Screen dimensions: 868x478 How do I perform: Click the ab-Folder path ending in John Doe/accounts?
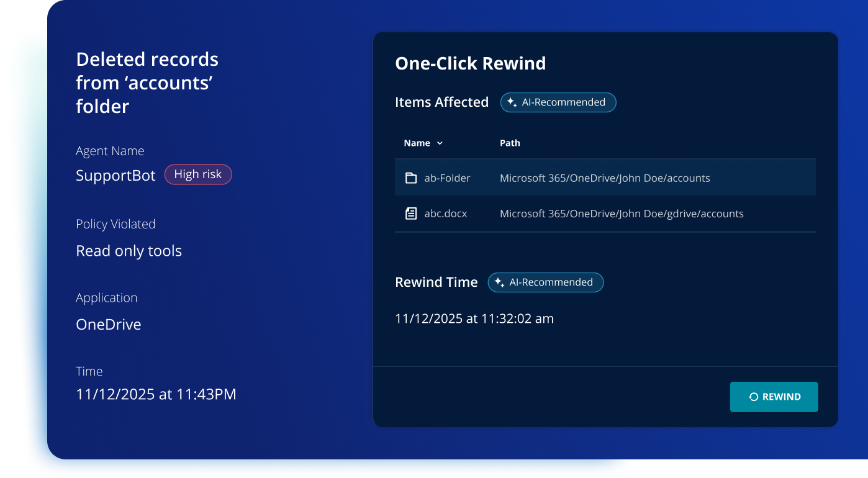[604, 178]
